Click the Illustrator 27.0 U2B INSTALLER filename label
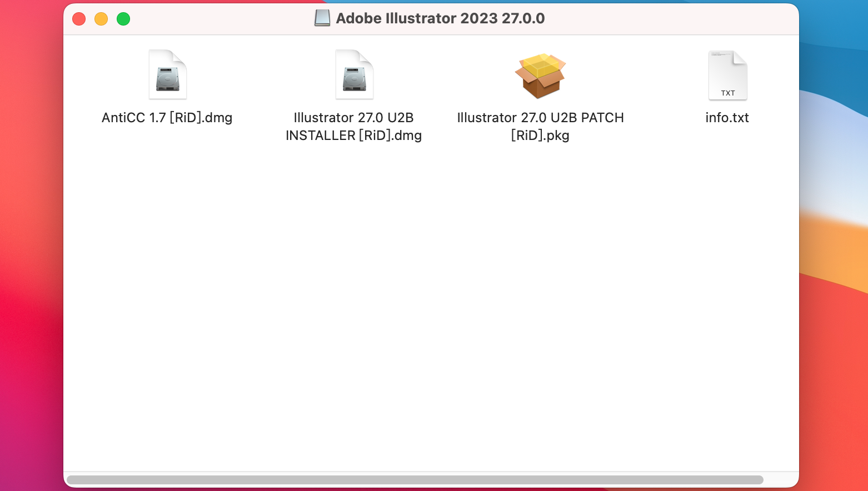 (x=353, y=126)
